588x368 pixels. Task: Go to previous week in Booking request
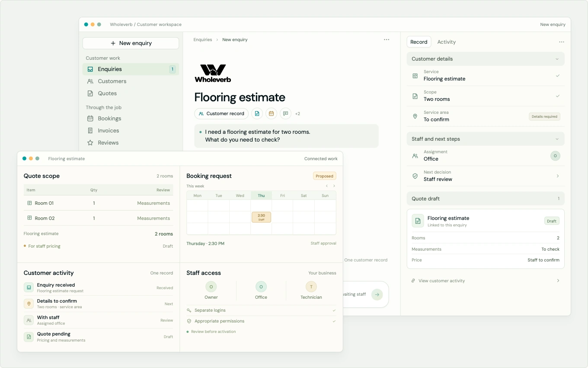click(x=327, y=186)
